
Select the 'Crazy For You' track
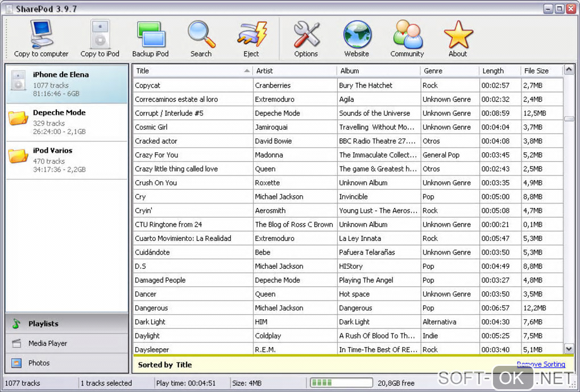pos(156,155)
